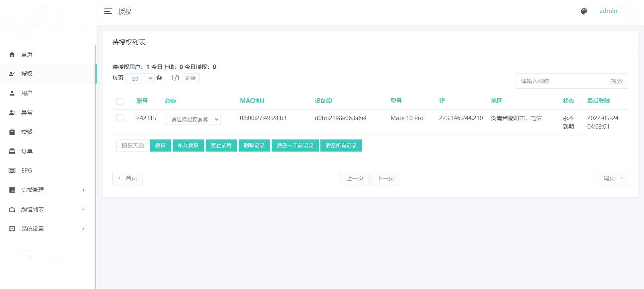Click the IP column header
This screenshot has height=289, width=644.
tap(442, 101)
